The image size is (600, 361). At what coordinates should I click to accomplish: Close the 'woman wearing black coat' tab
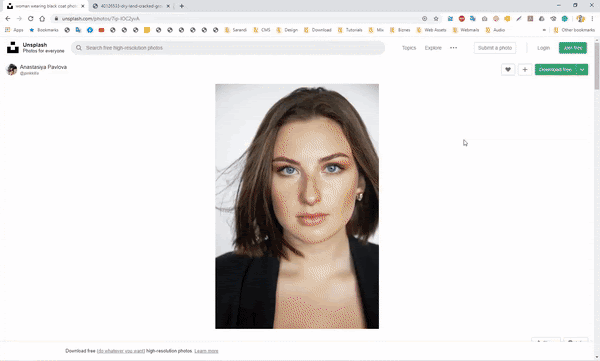tap(83, 6)
